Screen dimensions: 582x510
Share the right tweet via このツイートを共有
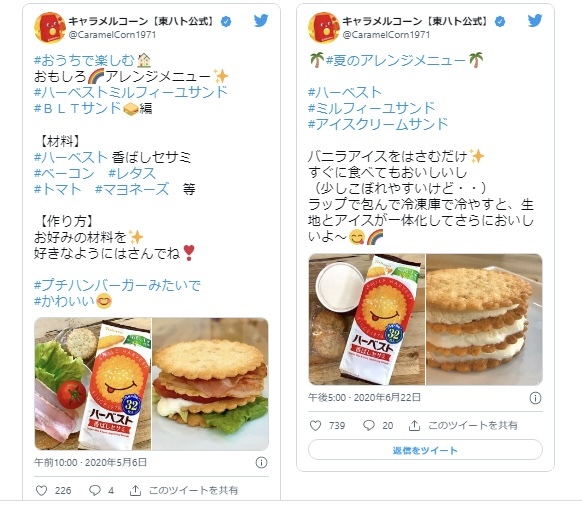click(x=463, y=425)
